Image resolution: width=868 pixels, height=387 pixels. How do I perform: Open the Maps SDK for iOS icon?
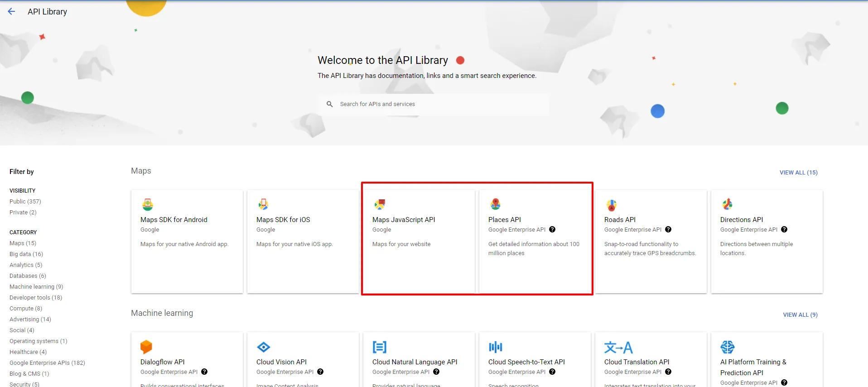(x=264, y=204)
